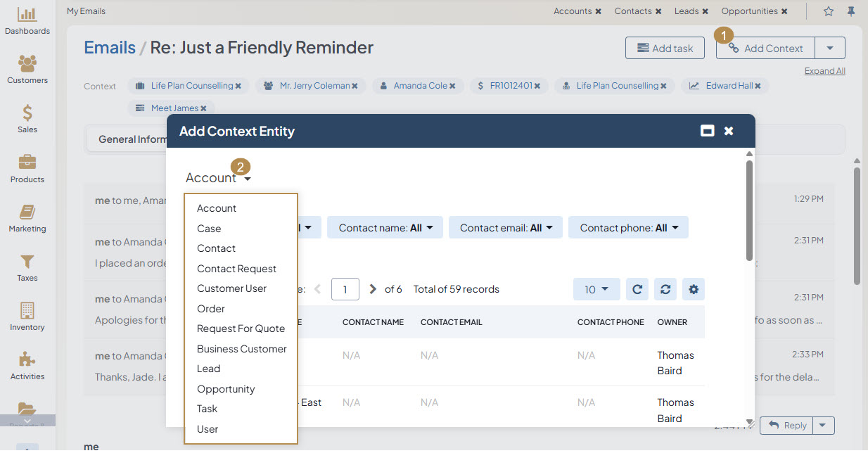Click the page number input field
Image resolution: width=868 pixels, height=465 pixels.
(x=345, y=289)
